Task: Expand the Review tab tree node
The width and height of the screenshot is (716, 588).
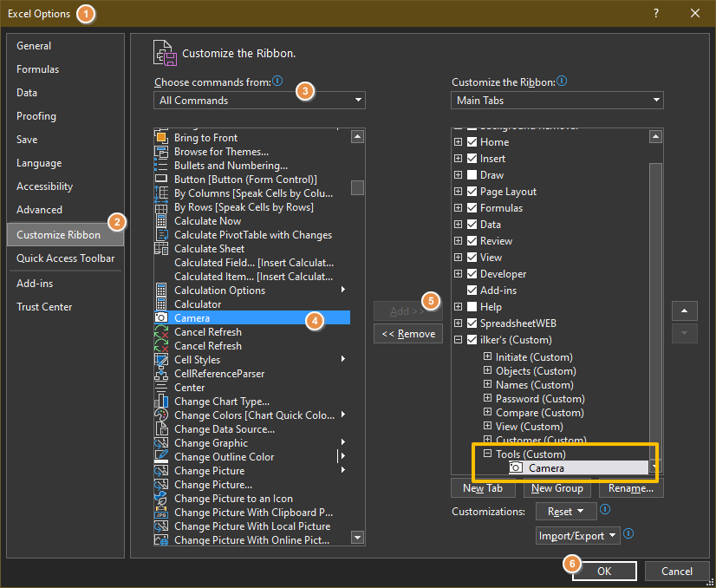Action: [458, 241]
